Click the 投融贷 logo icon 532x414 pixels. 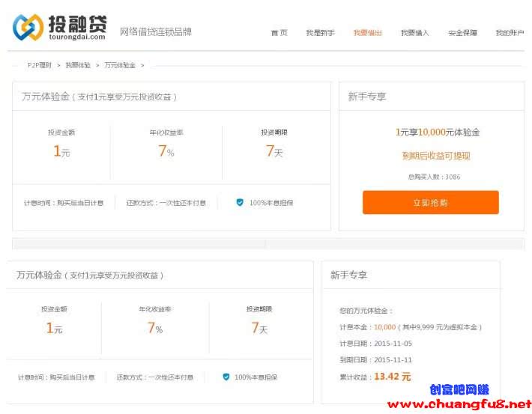click(x=28, y=27)
